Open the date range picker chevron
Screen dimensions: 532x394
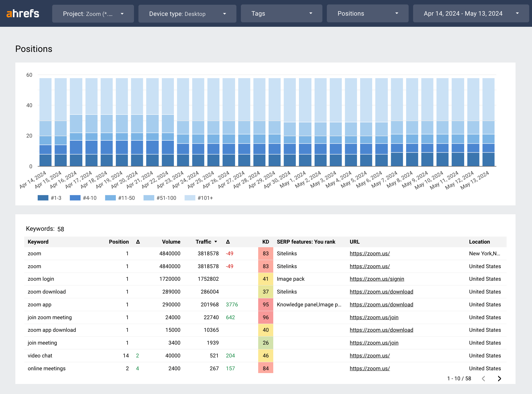[x=518, y=13]
